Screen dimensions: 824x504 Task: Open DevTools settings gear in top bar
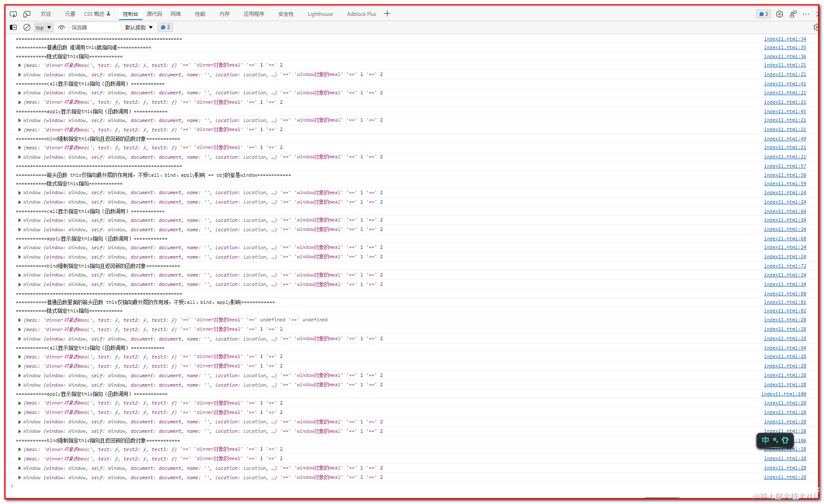(780, 14)
